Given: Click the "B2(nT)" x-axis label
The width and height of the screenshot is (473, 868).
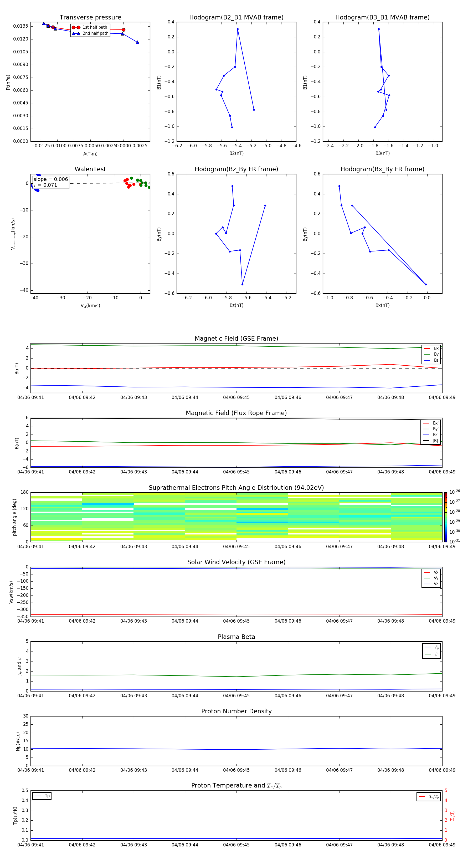Looking at the screenshot, I should coord(236,153).
